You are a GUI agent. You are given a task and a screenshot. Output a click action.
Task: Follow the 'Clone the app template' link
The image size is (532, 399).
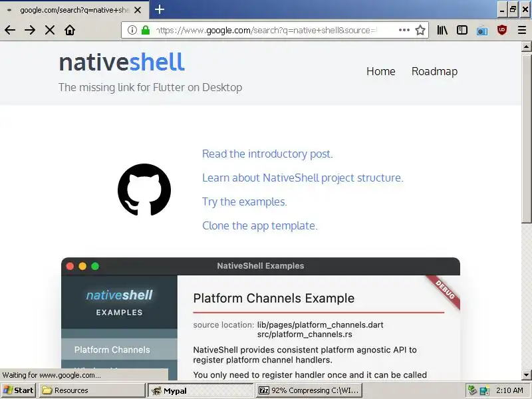coord(259,225)
